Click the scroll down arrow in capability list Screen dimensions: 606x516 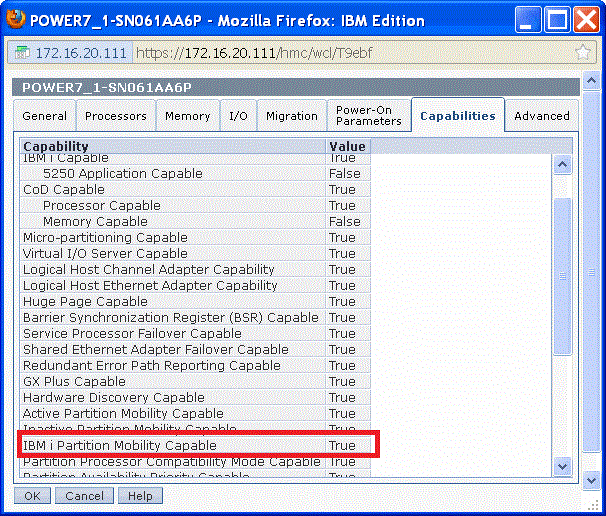(x=561, y=466)
